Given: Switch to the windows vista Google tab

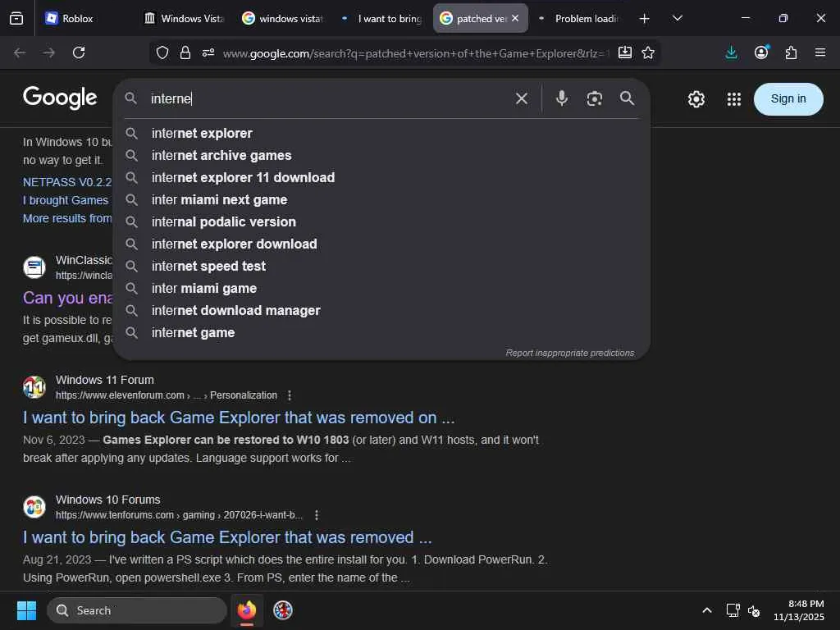Looking at the screenshot, I should [x=282, y=18].
